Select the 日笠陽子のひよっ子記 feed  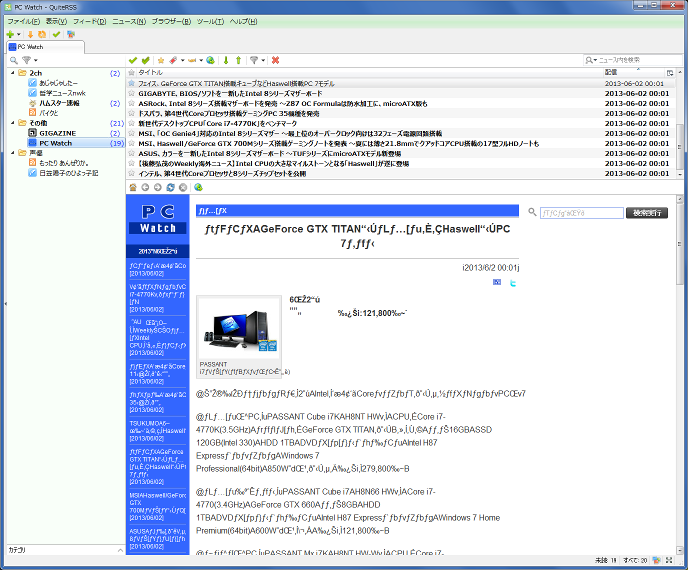[68, 173]
